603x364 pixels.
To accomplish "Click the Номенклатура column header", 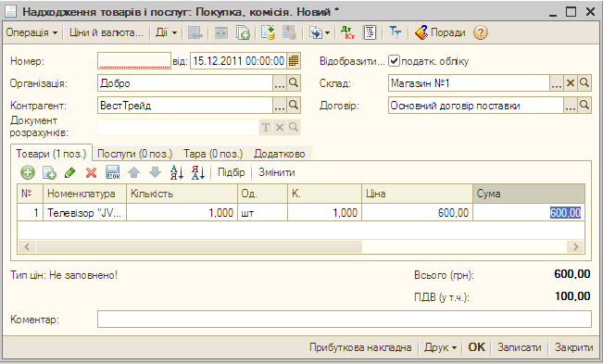I will (x=84, y=194).
